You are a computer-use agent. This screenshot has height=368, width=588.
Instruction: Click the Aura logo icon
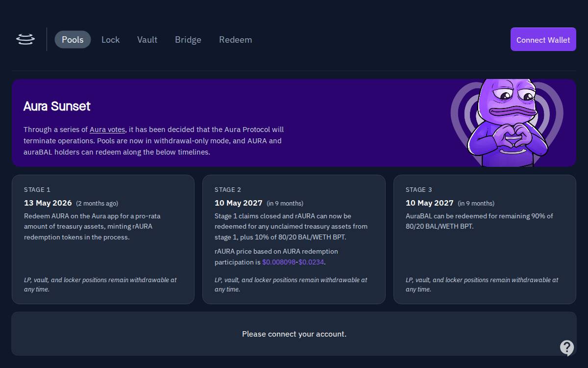(x=25, y=39)
